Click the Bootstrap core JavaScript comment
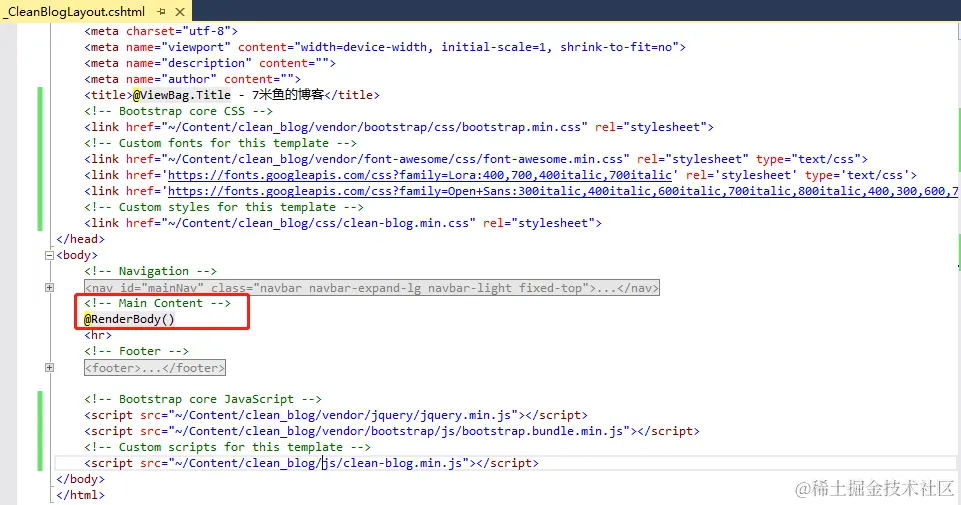The height and width of the screenshot is (505, 961). pyautogui.click(x=203, y=399)
